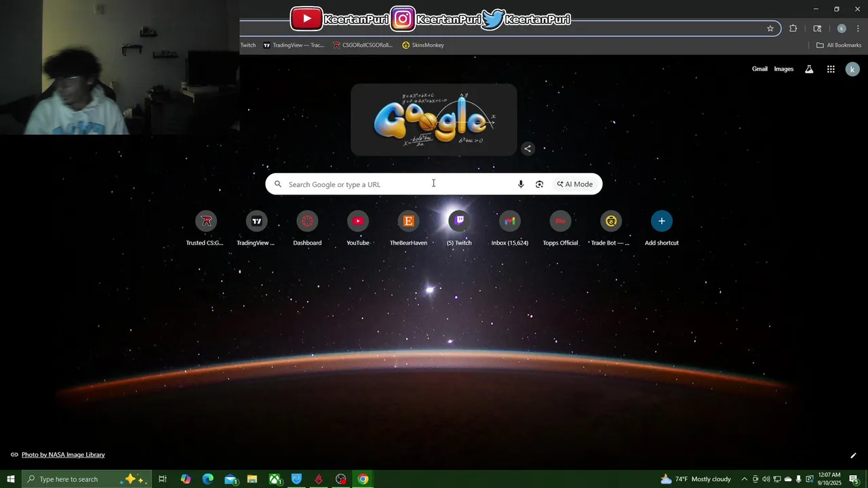The image size is (868, 488).
Task: Open Search Labs flask icon
Action: 809,69
